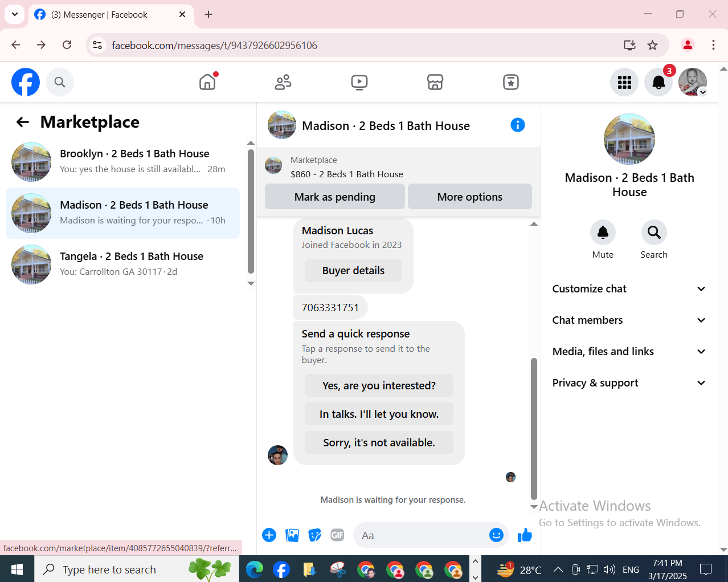This screenshot has height=582, width=728.
Task: Open Microsoft Edge from the taskbar
Action: click(x=255, y=569)
